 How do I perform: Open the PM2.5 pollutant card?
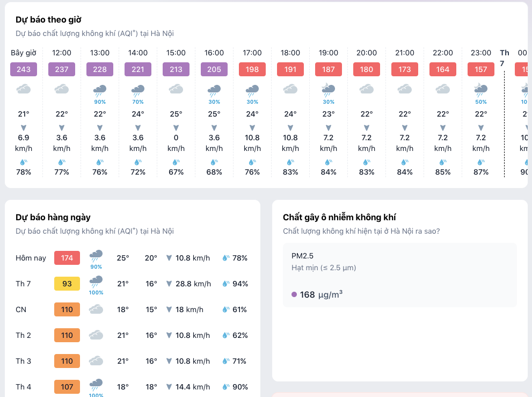399,275
